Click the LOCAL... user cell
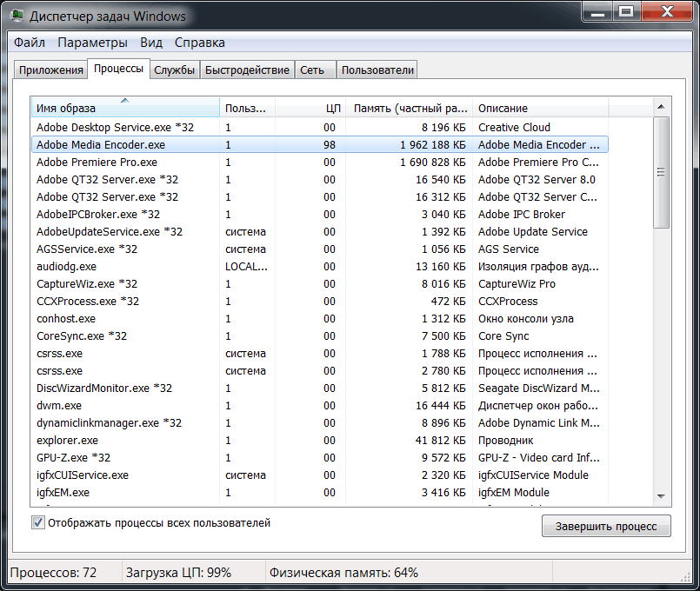Viewport: 700px width, 591px height. (246, 266)
